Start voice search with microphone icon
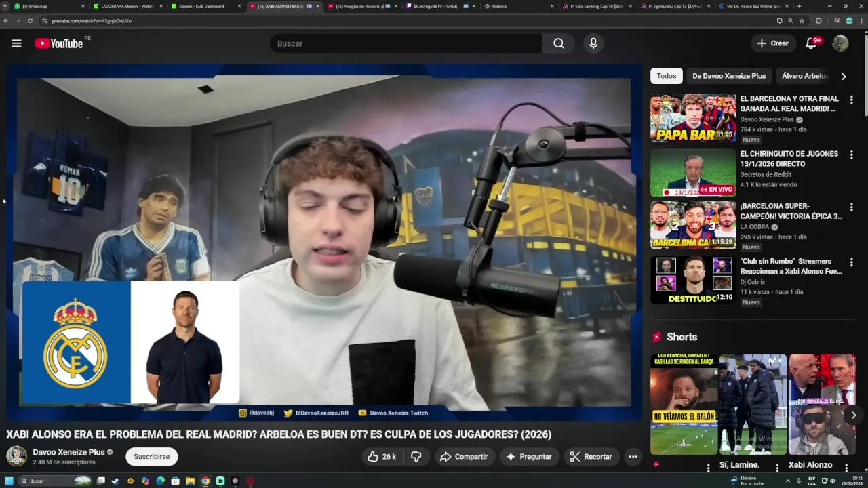Screen dimensions: 868x488 click(593, 43)
